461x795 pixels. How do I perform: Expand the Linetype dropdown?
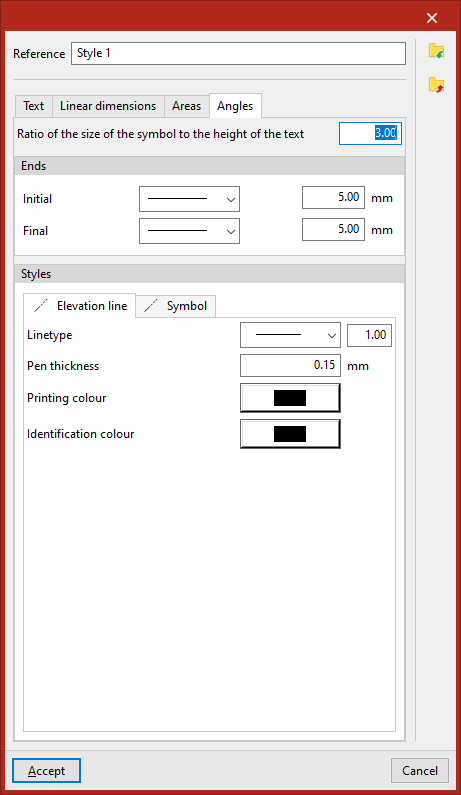(x=290, y=335)
